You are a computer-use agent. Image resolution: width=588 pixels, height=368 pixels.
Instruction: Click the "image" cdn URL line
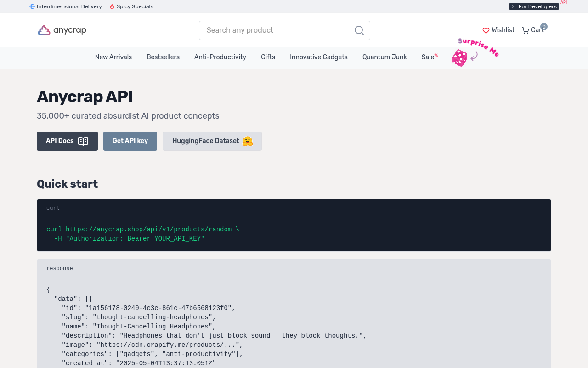point(152,345)
